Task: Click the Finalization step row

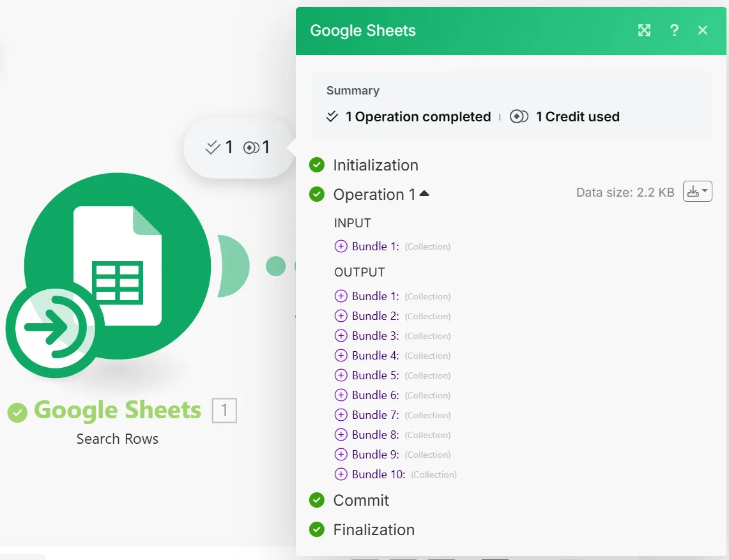Action: (x=362, y=529)
